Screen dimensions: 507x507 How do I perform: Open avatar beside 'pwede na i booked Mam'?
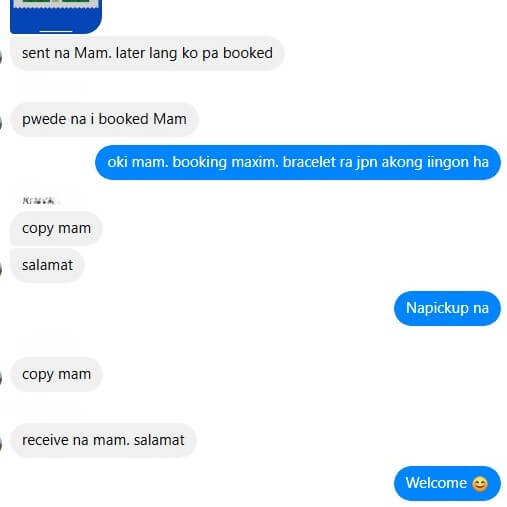1,123
